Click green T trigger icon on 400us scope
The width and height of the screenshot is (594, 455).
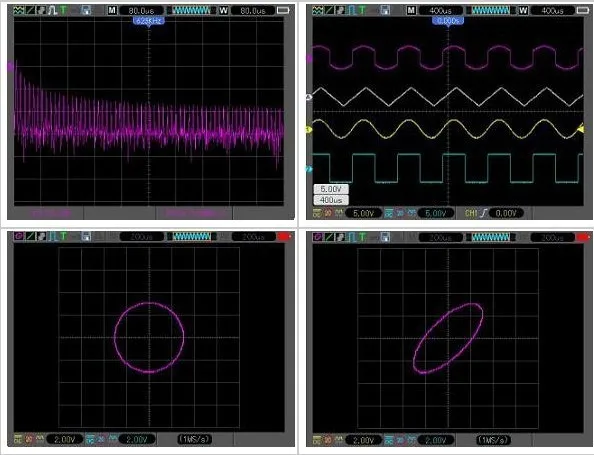(x=363, y=11)
